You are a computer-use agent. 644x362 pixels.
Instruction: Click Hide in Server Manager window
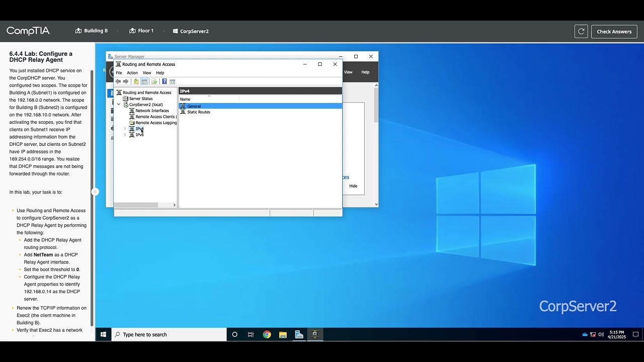[353, 186]
